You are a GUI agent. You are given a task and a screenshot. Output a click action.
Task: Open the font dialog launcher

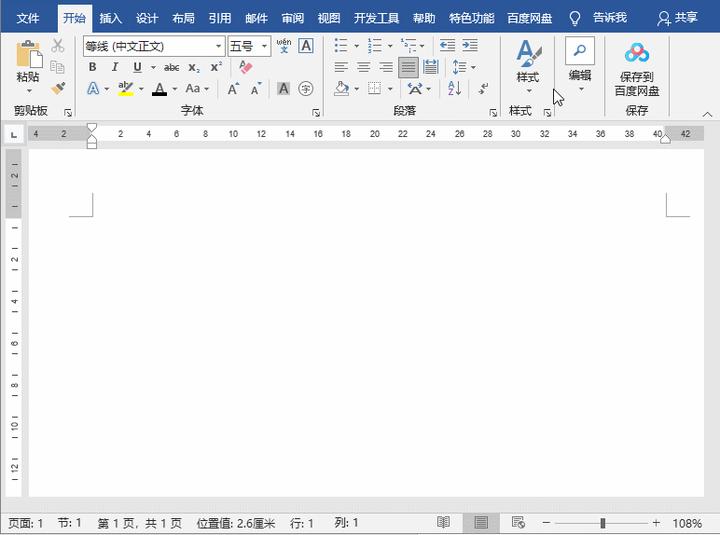(316, 113)
